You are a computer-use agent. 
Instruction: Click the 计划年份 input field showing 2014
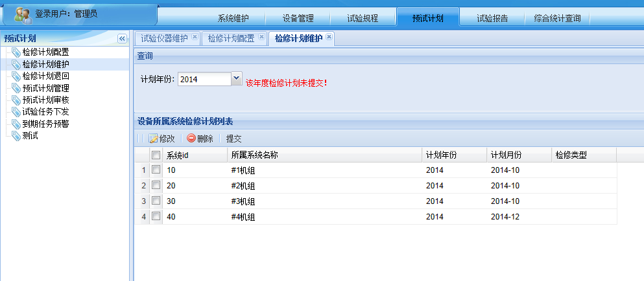(x=203, y=80)
